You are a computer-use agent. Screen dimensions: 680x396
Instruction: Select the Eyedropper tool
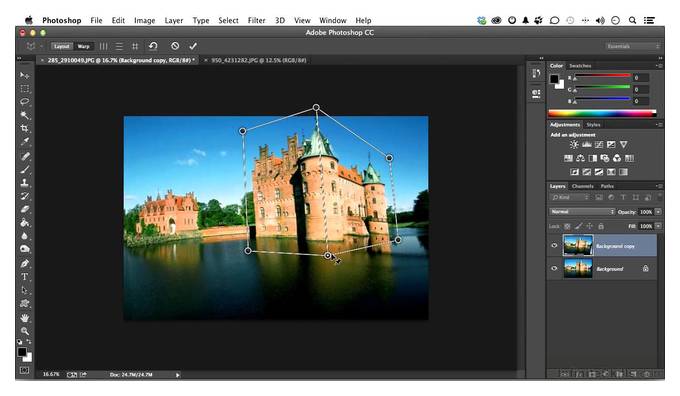[x=24, y=141]
